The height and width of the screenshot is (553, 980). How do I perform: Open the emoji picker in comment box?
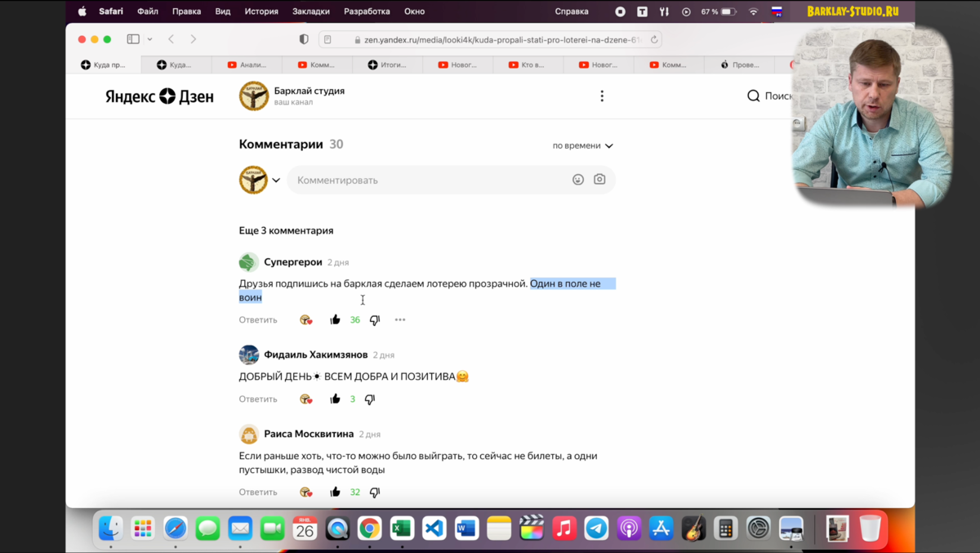pos(578,180)
